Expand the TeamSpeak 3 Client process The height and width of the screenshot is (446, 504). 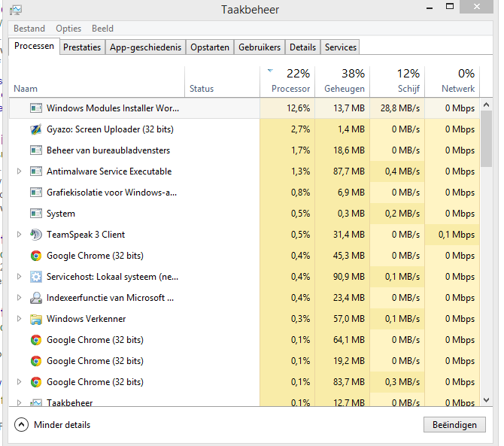point(19,235)
